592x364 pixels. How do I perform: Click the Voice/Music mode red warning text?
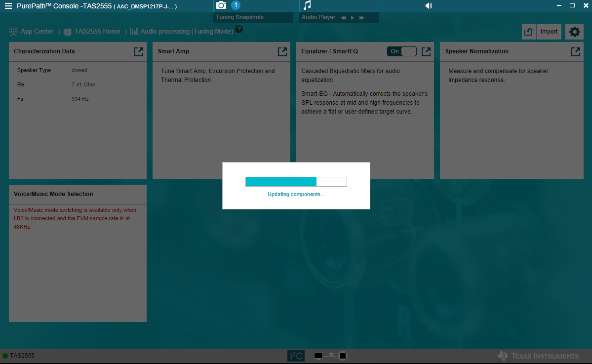point(75,218)
